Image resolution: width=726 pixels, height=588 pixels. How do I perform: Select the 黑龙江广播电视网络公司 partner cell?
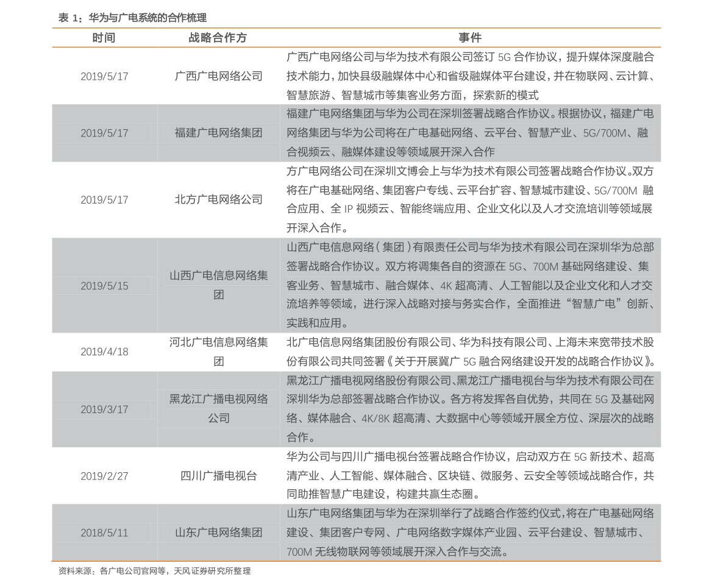pyautogui.click(x=219, y=409)
